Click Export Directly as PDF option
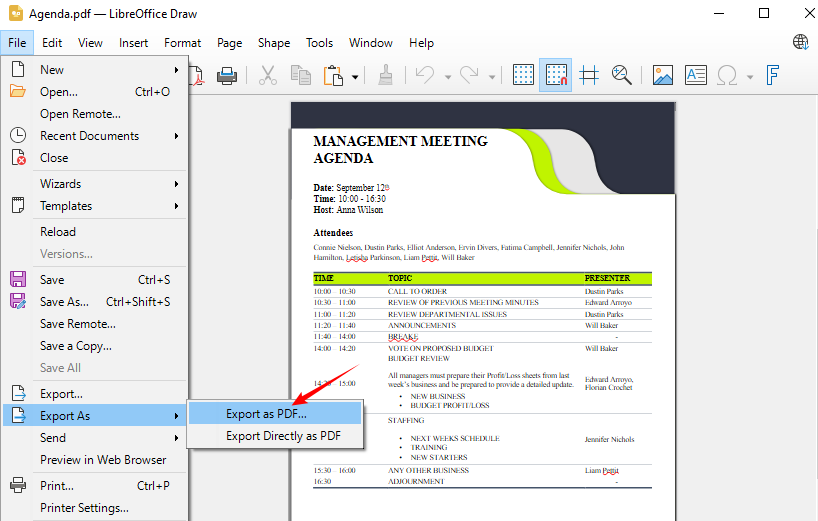 click(x=275, y=435)
